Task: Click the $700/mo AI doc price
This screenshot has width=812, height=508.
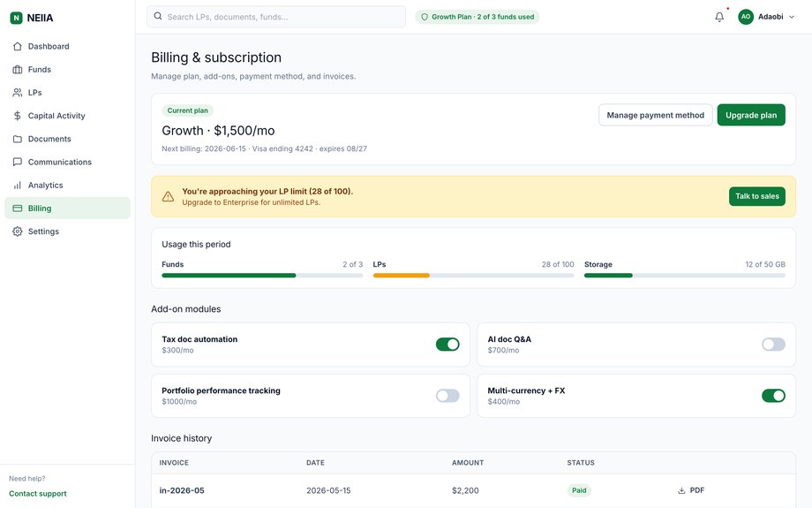Action: 503,351
